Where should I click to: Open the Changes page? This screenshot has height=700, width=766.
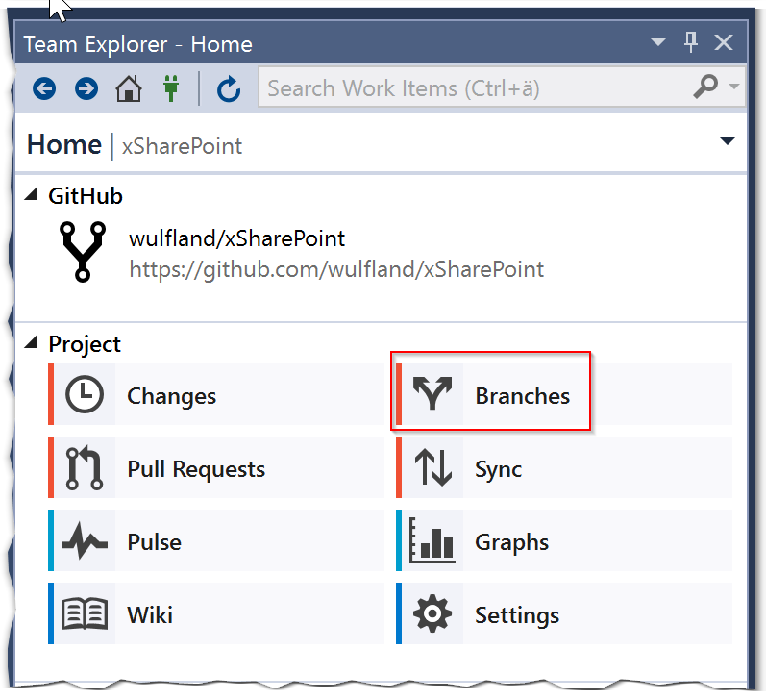[x=171, y=395]
